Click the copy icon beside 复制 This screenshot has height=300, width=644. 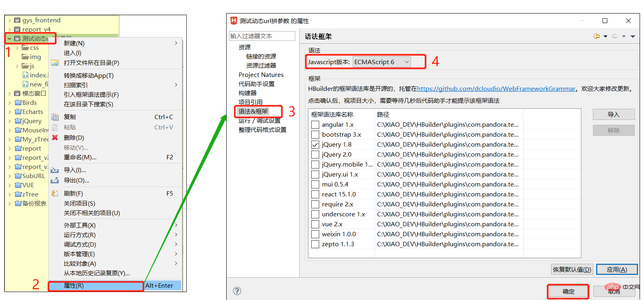(55, 117)
